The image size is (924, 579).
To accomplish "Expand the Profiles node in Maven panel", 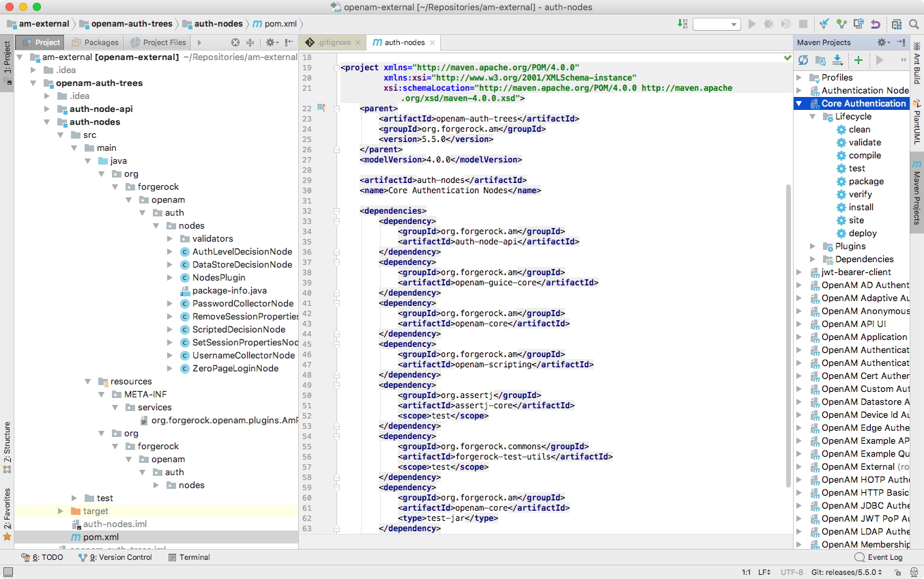I will [800, 77].
